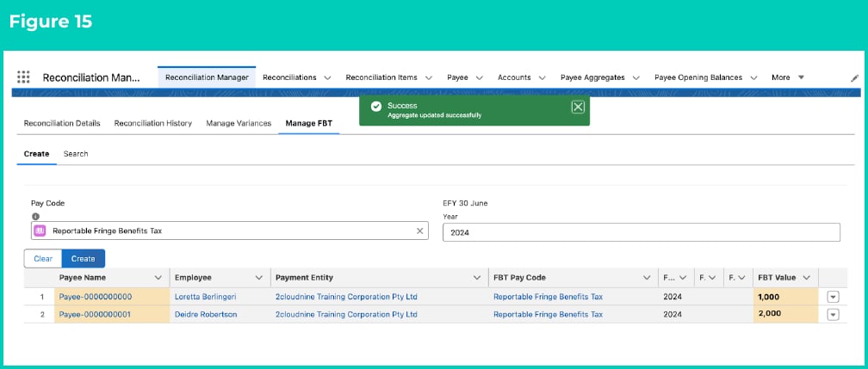Open Payment Entity column menu chevron
Image resolution: width=868 pixels, height=369 pixels.
[x=477, y=278]
